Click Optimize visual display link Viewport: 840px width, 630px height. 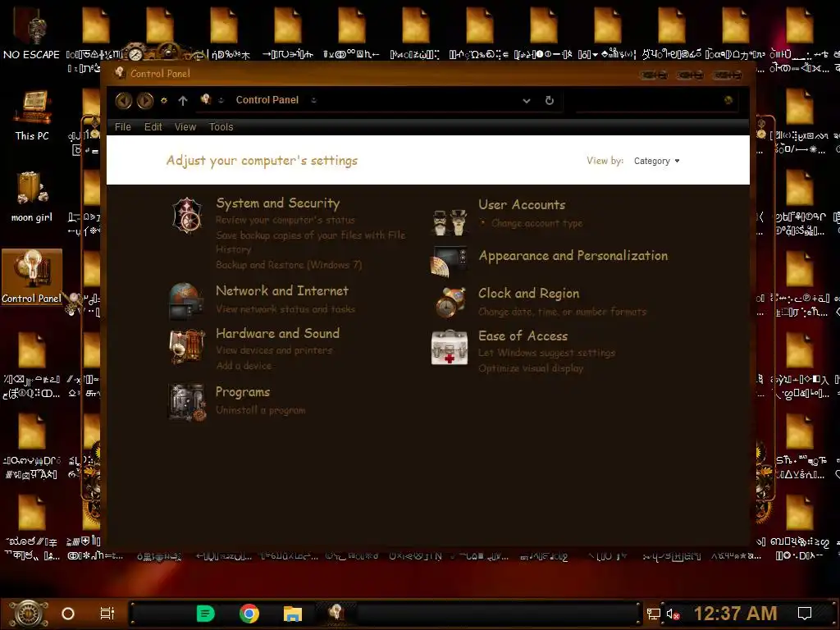[x=531, y=368]
